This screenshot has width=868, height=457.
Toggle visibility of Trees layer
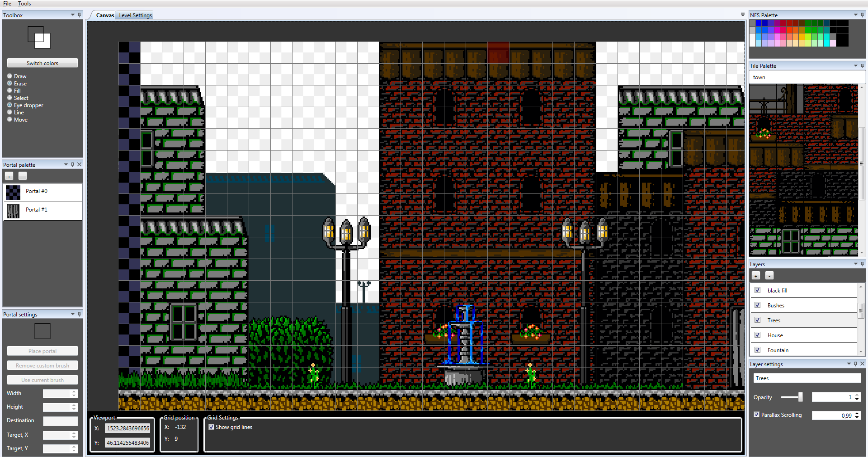pos(758,320)
